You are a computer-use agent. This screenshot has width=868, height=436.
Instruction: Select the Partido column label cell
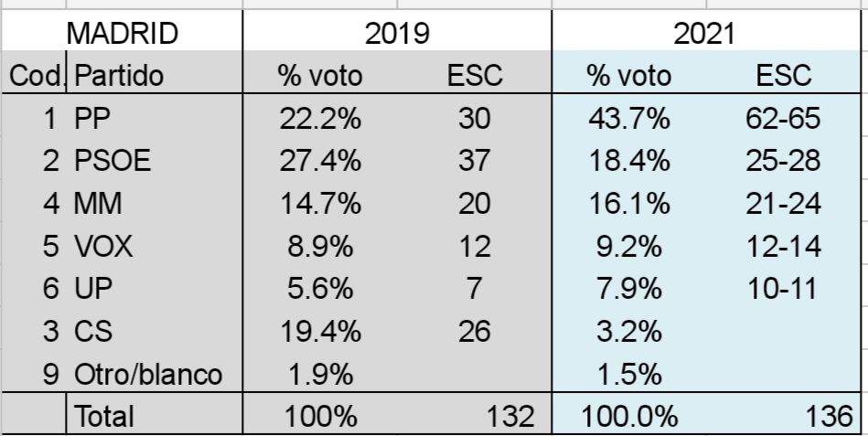click(x=121, y=77)
